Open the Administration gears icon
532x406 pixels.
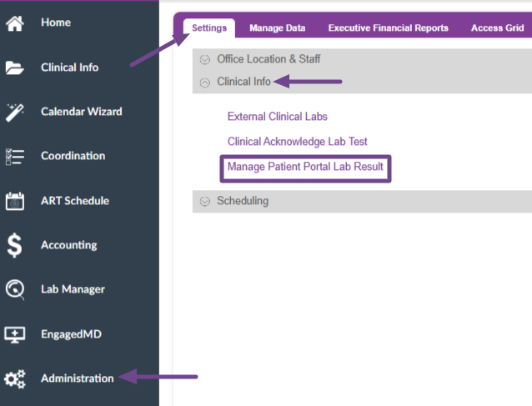point(14,378)
